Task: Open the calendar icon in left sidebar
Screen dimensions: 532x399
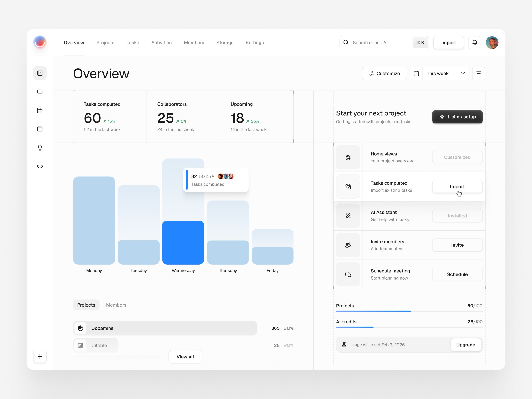Action: [x=40, y=129]
